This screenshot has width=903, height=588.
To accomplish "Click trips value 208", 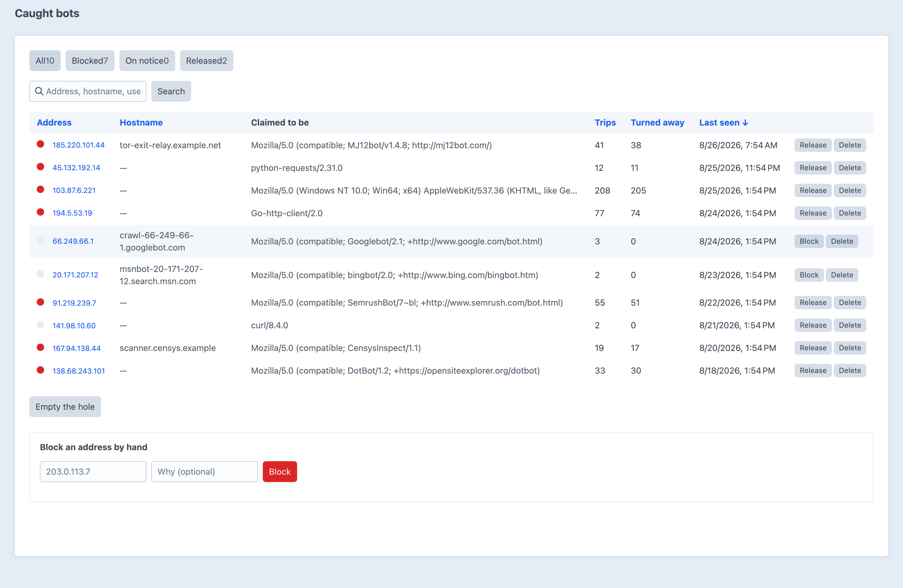I will (602, 190).
